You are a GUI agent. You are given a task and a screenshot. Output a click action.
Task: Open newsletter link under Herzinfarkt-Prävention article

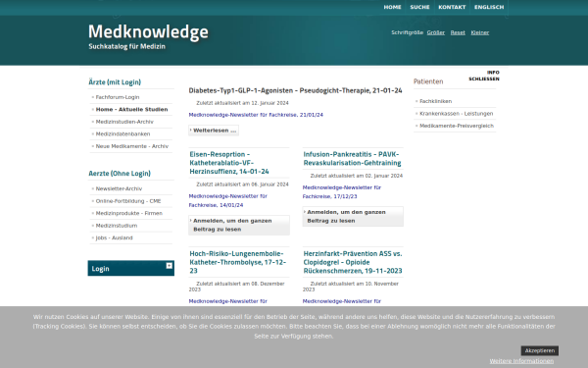[342, 301]
